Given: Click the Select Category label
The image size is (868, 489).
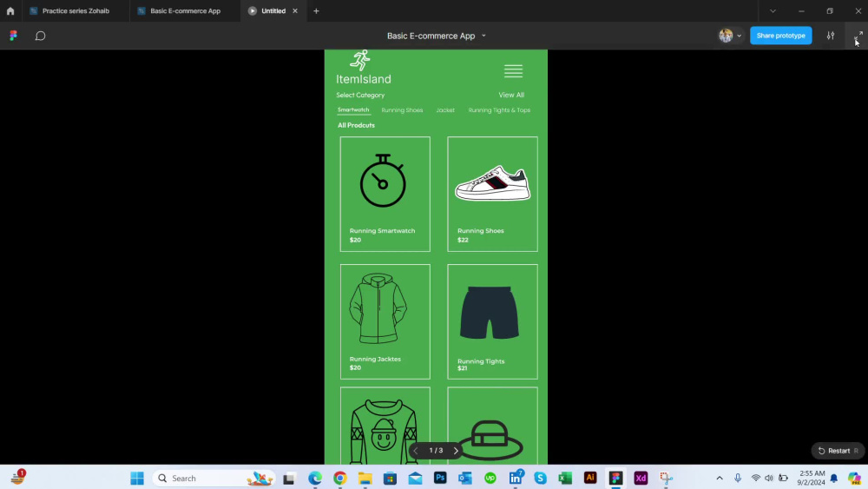Looking at the screenshot, I should point(360,96).
